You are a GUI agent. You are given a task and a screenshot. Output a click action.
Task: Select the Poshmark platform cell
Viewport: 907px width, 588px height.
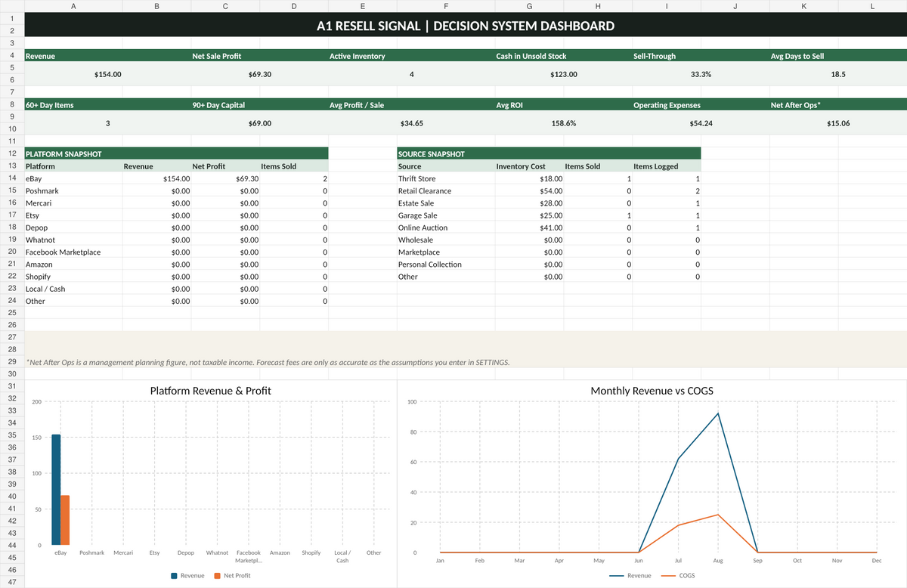pyautogui.click(x=73, y=190)
